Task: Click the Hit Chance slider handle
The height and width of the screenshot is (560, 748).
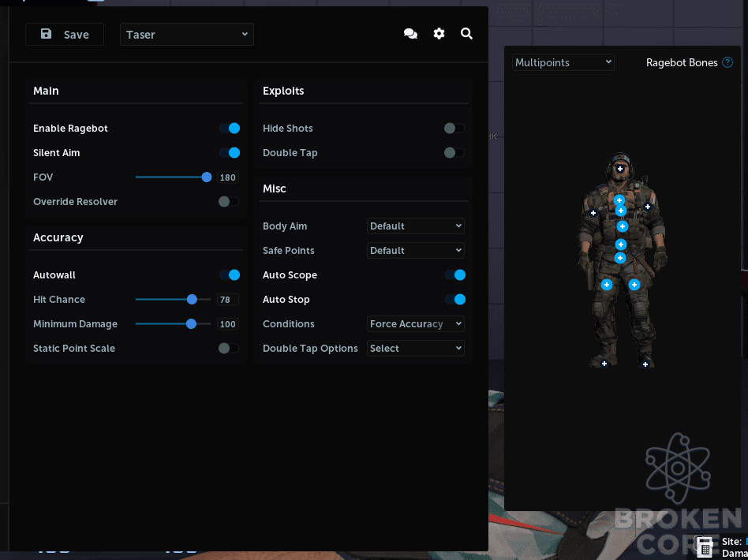Action: (192, 300)
